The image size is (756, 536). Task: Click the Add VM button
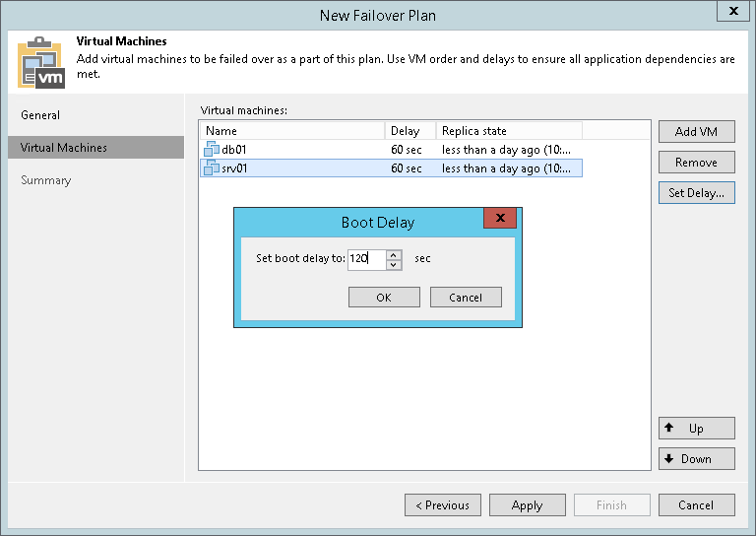[696, 132]
